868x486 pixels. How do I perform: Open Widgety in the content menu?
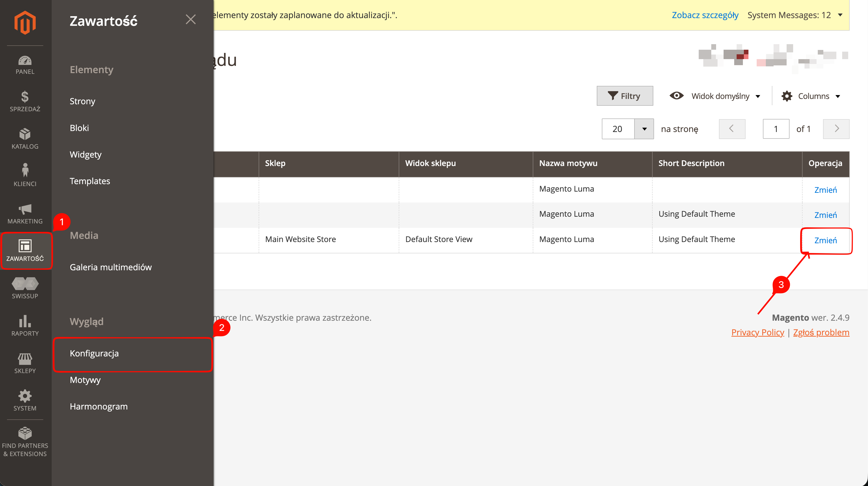[x=85, y=154]
